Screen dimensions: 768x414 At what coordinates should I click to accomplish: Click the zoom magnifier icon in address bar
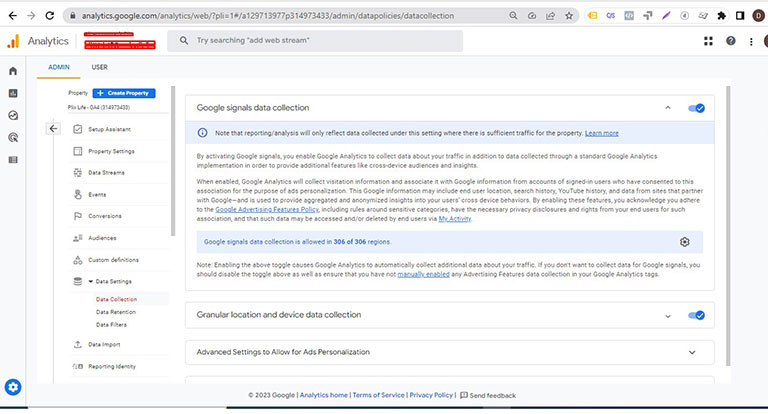point(513,16)
